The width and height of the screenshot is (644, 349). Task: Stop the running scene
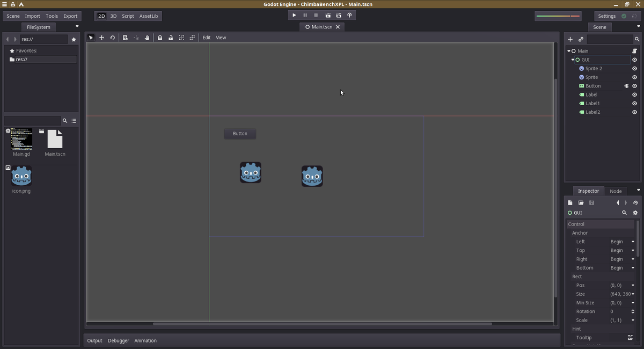pos(316,16)
